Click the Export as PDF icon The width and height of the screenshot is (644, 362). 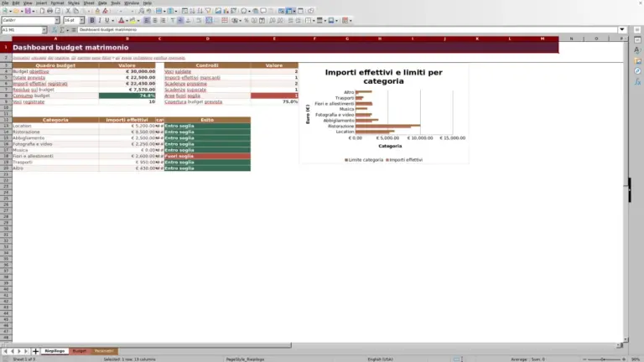[x=42, y=11]
